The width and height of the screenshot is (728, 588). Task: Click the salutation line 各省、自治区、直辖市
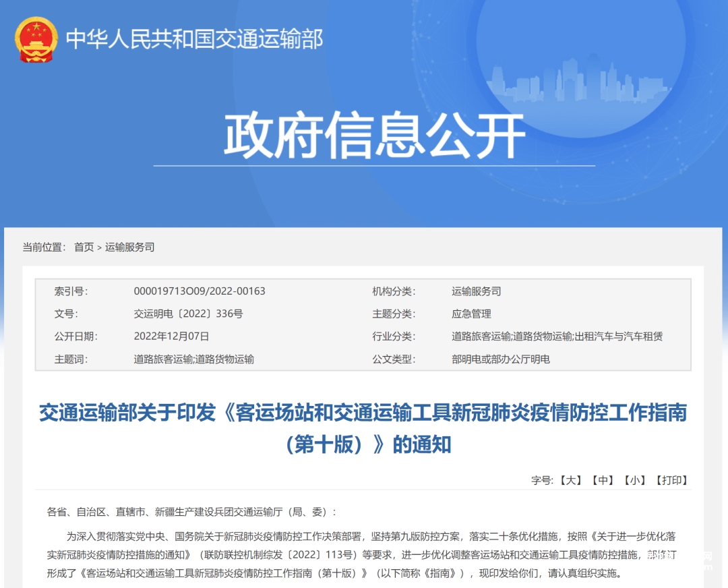click(191, 512)
